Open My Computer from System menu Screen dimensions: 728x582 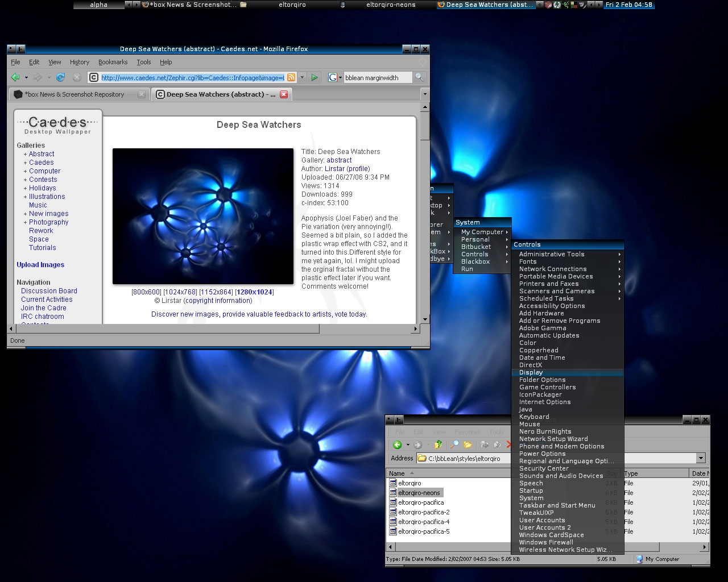(x=482, y=232)
